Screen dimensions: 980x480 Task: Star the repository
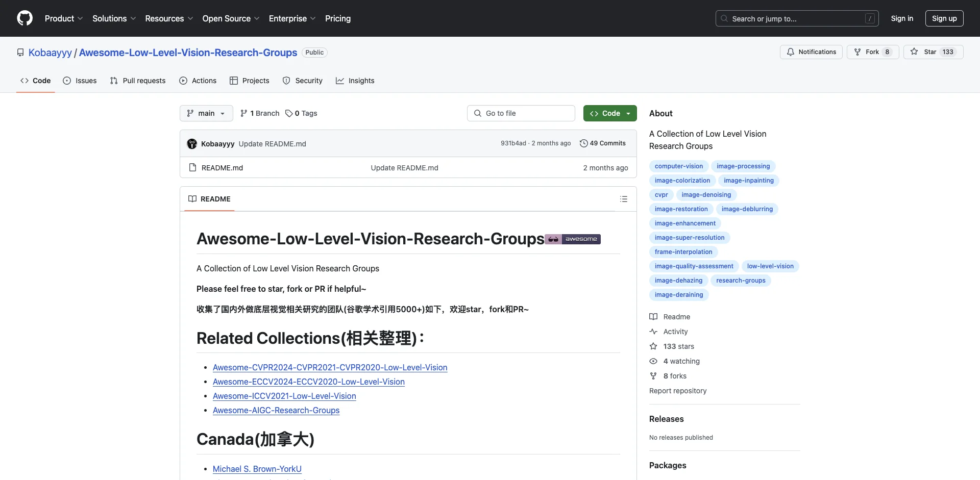(x=933, y=52)
